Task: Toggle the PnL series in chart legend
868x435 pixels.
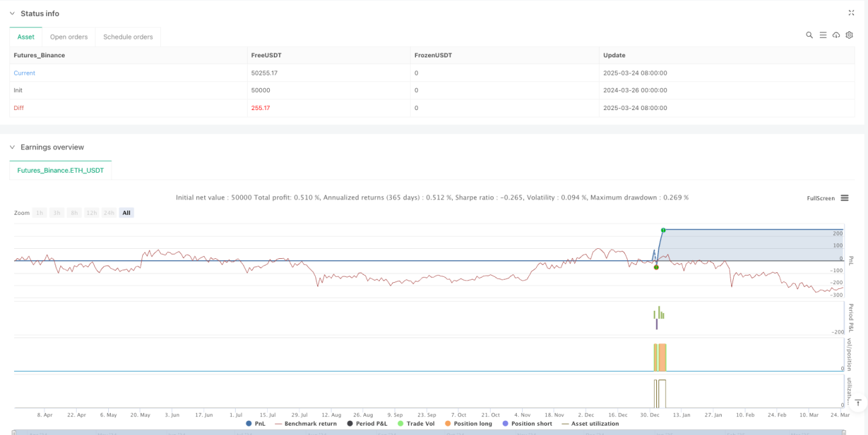Action: 256,424
